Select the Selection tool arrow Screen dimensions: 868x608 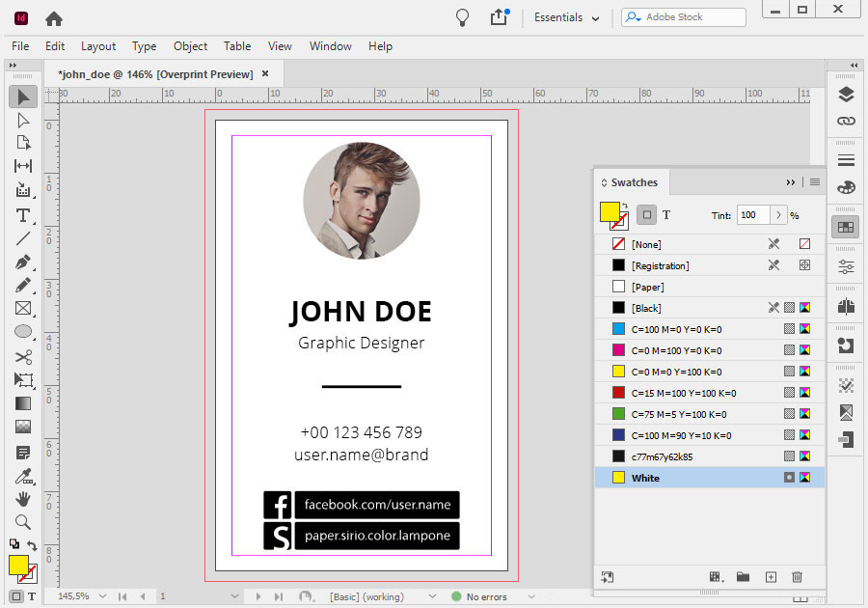pos(23,97)
